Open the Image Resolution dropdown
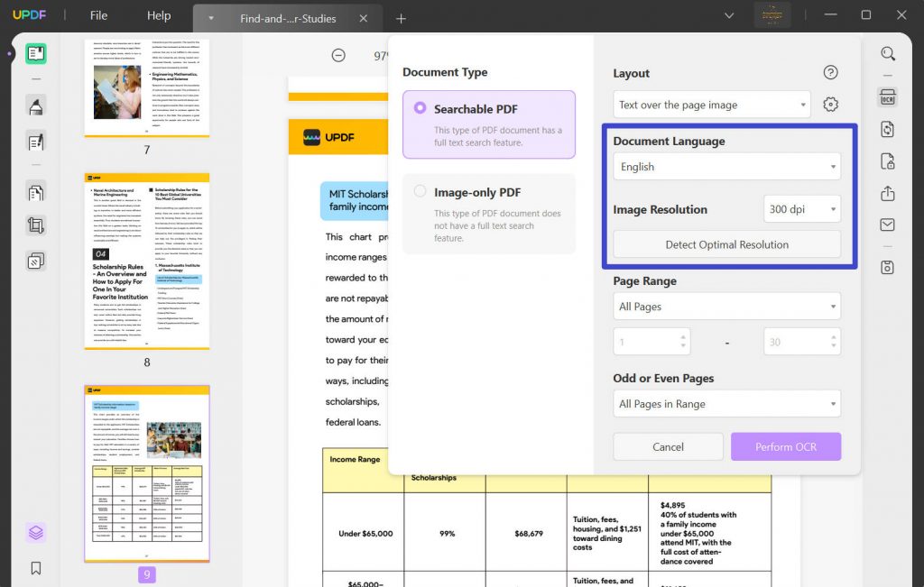924x587 pixels. (801, 208)
